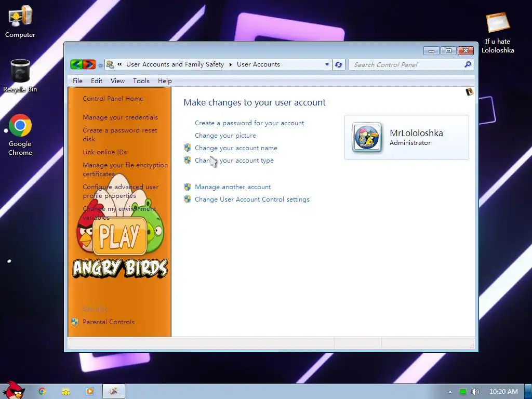Click the shield next to Change account name
Image resolution: width=532 pixels, height=399 pixels.
(187, 148)
